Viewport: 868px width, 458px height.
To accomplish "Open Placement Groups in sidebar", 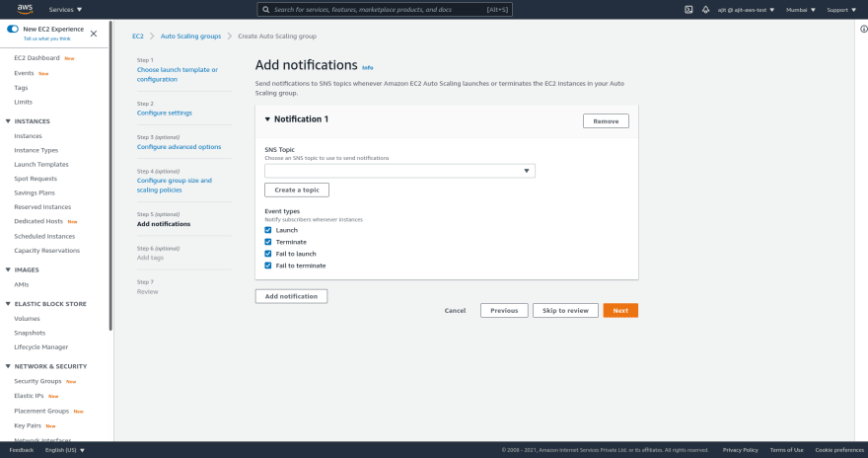I will (41, 411).
